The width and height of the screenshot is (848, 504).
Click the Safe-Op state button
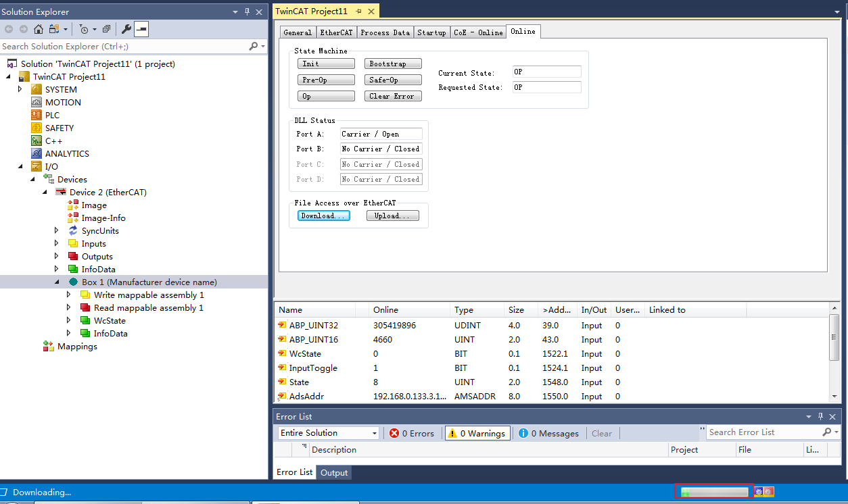tap(394, 80)
